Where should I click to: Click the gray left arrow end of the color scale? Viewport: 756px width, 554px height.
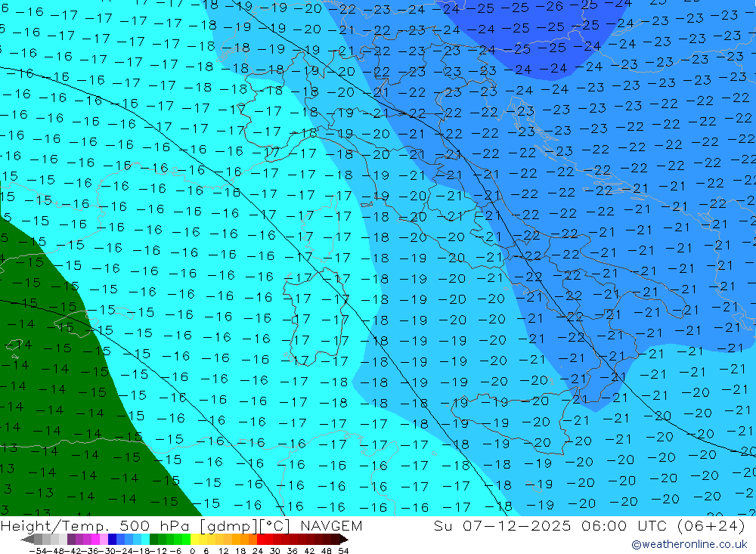coord(27,540)
